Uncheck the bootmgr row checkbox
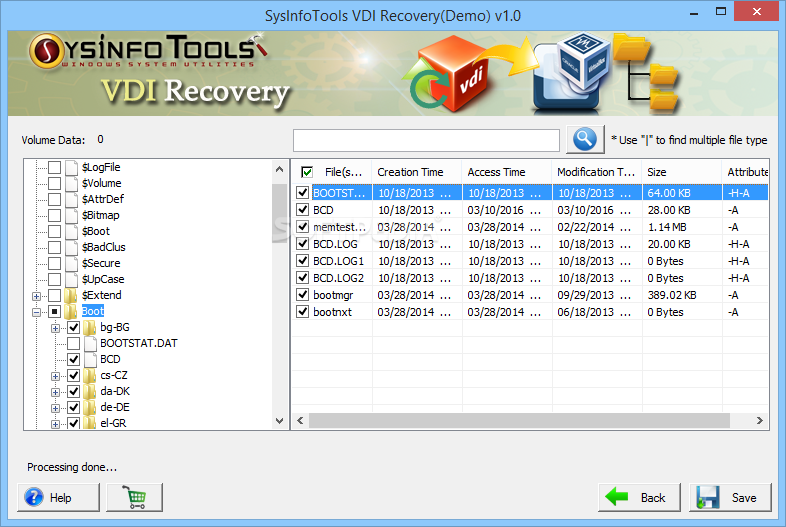The height and width of the screenshot is (527, 786). 302,295
